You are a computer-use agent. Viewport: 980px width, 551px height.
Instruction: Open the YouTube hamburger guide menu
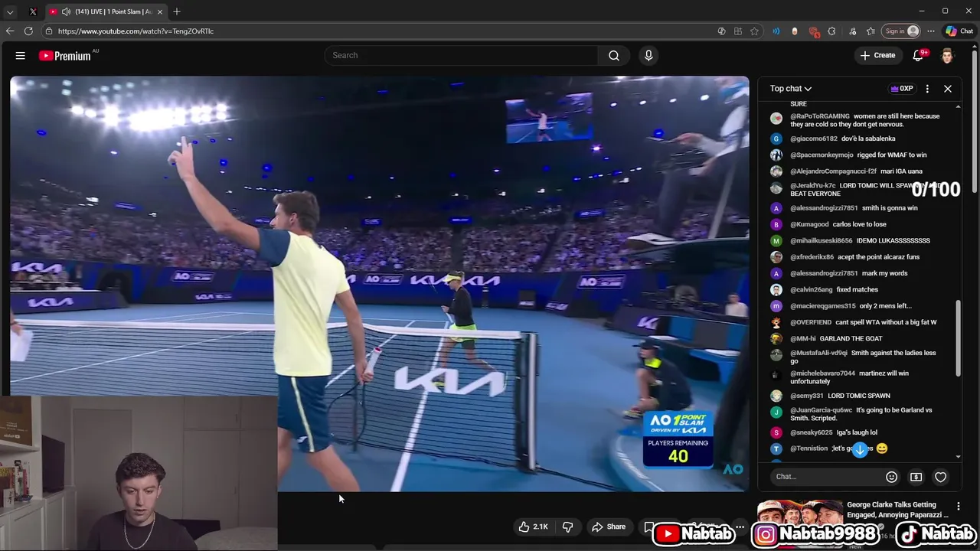tap(21, 55)
